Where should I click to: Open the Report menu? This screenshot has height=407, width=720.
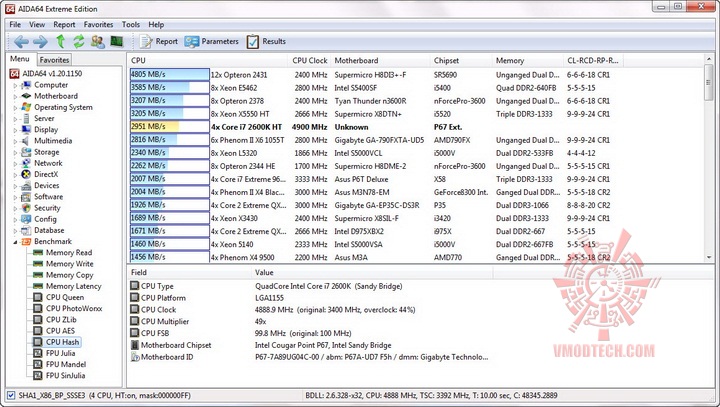[x=64, y=25]
